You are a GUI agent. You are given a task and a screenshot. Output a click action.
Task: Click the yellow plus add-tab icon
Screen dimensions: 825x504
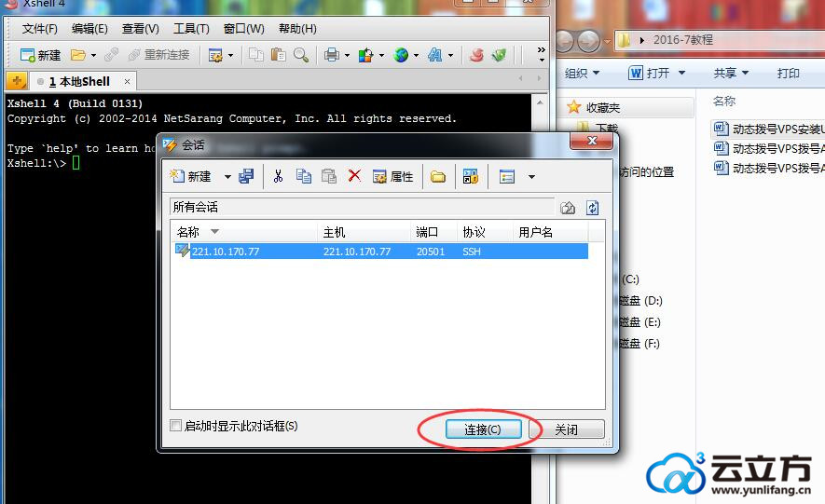[17, 81]
